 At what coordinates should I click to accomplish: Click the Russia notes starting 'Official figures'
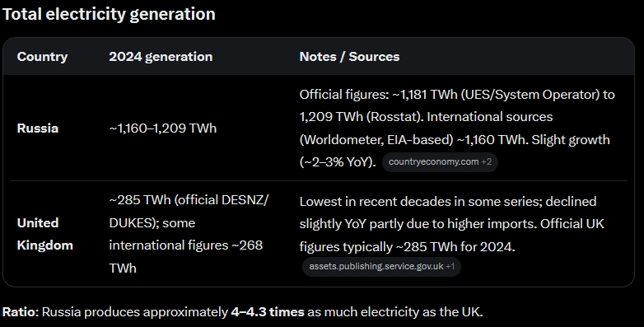[x=457, y=128]
